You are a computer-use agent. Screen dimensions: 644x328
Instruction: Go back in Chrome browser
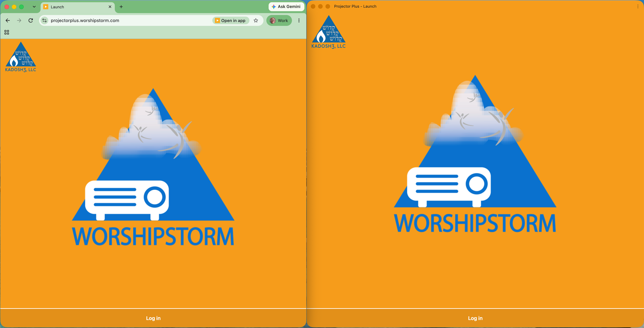tap(8, 20)
